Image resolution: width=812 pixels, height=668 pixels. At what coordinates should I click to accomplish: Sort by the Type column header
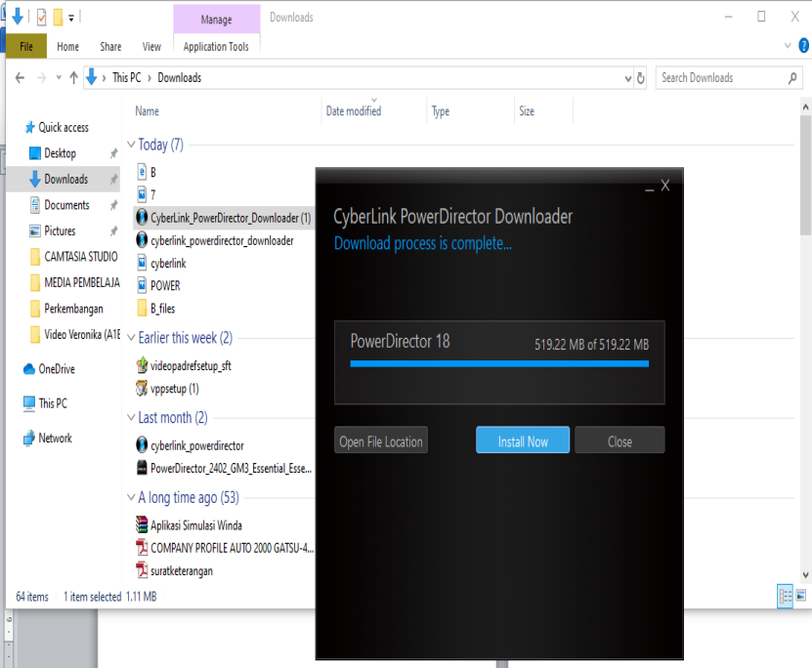(x=441, y=111)
